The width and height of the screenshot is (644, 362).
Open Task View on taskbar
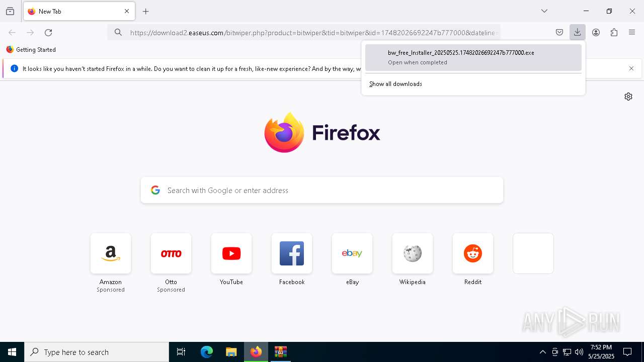(x=181, y=352)
